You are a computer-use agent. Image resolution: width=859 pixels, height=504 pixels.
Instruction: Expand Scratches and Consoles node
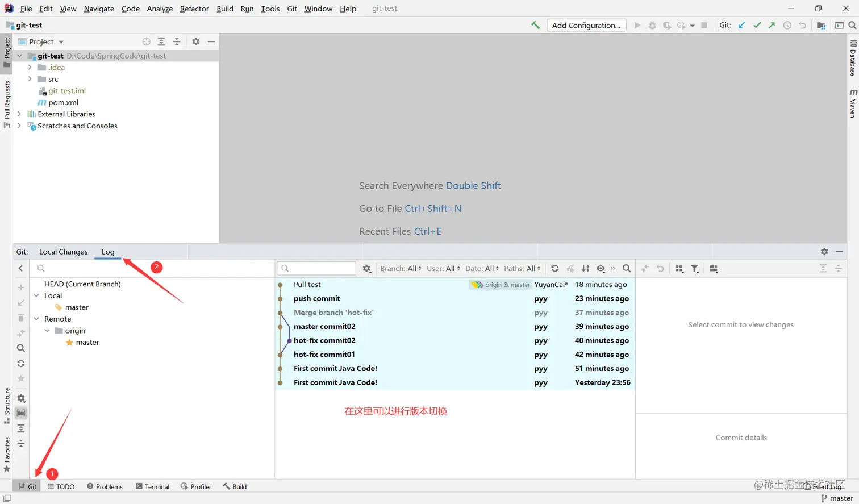point(19,126)
